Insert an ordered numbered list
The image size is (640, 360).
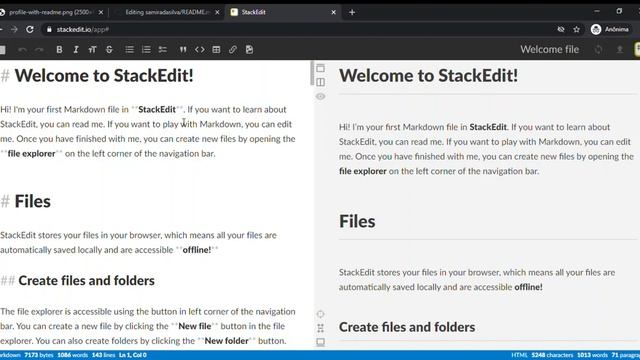[146, 50]
